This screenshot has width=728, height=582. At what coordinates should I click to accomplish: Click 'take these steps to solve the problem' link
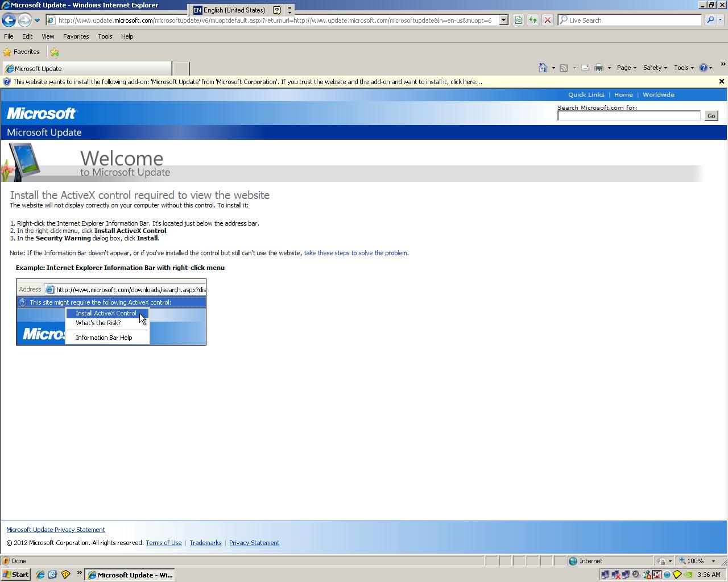click(x=355, y=253)
